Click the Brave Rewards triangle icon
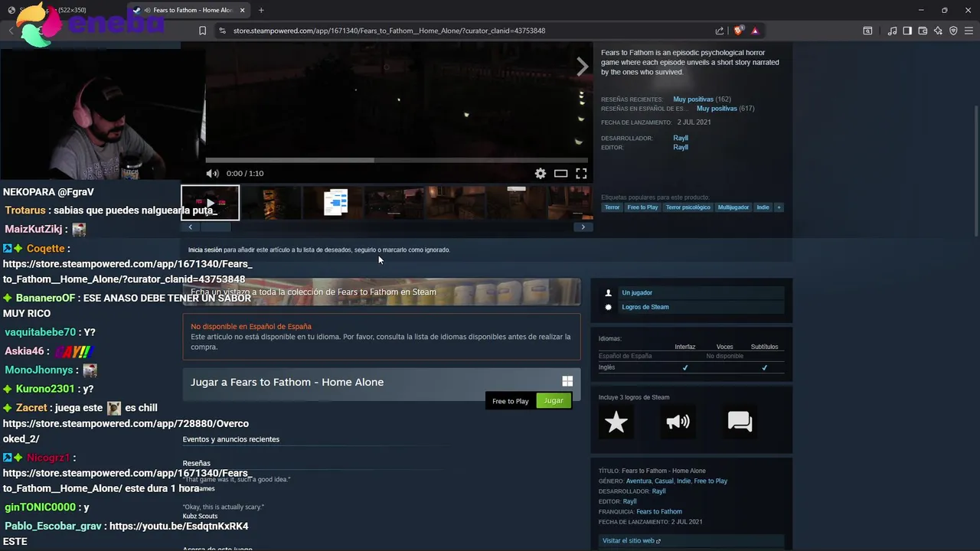 755,31
